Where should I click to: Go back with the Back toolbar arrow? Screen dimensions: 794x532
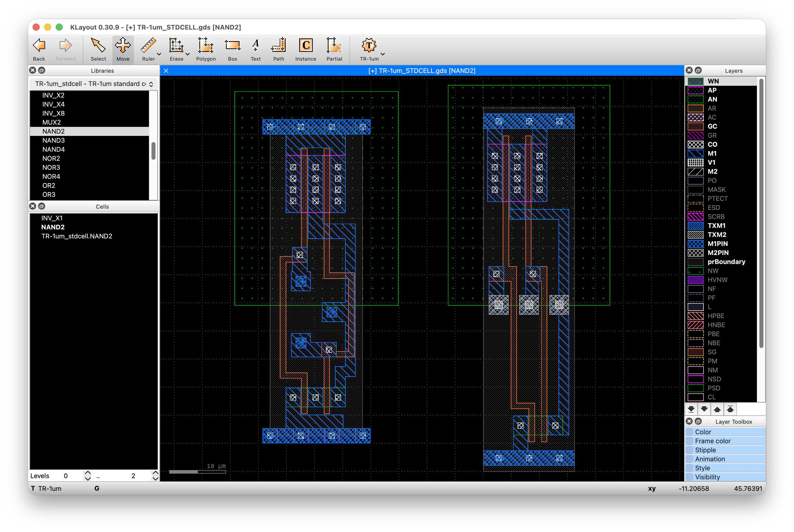point(39,50)
